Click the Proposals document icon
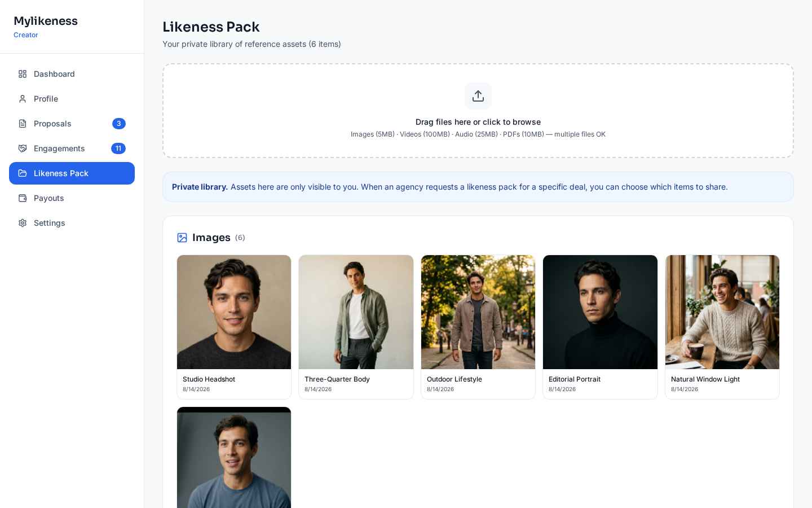Image resolution: width=812 pixels, height=508 pixels. [x=23, y=124]
